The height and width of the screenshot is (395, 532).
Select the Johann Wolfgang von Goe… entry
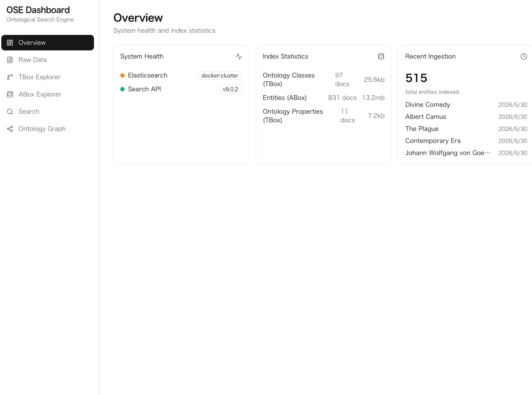[448, 153]
